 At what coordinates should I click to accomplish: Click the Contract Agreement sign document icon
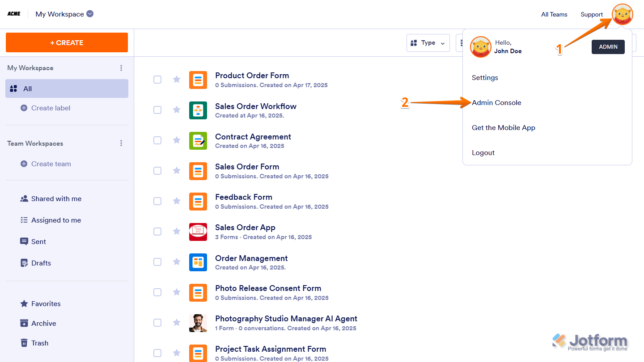click(x=198, y=140)
